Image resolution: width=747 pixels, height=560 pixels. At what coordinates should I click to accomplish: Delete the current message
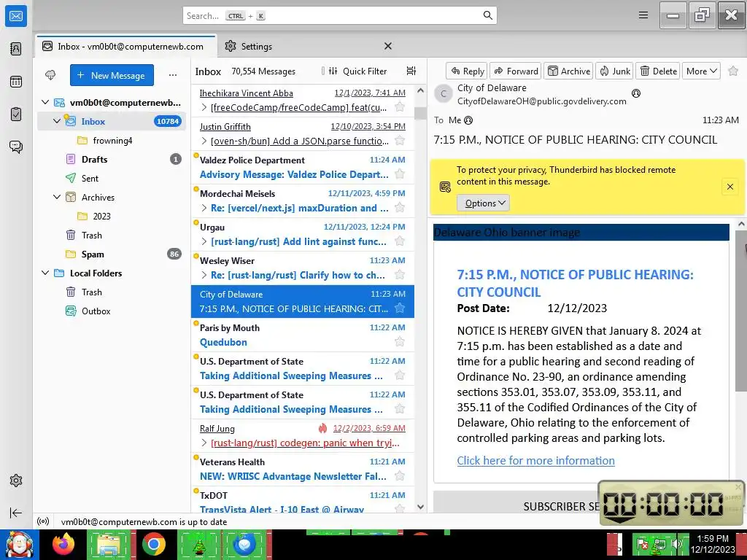pos(658,71)
